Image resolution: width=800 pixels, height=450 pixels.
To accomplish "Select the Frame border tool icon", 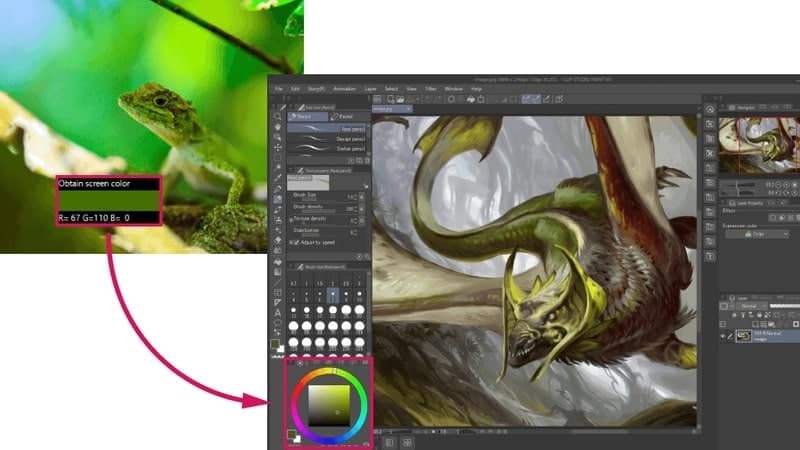I will coord(278,292).
